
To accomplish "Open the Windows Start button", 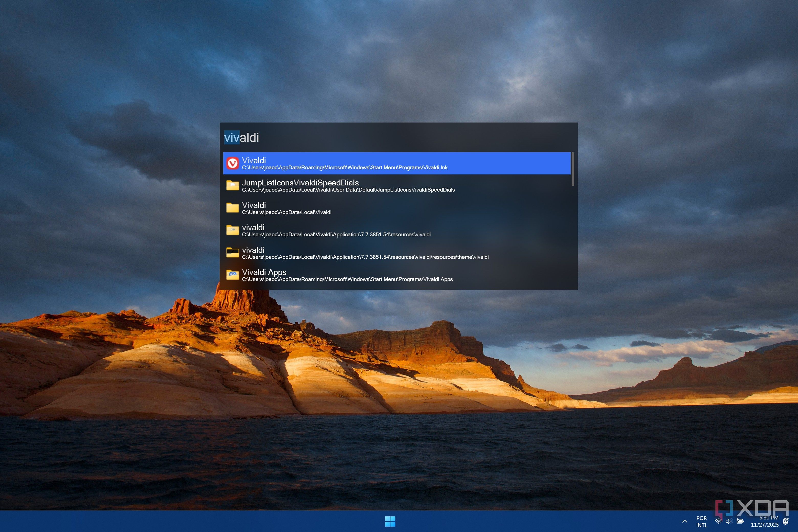I will coord(390,521).
